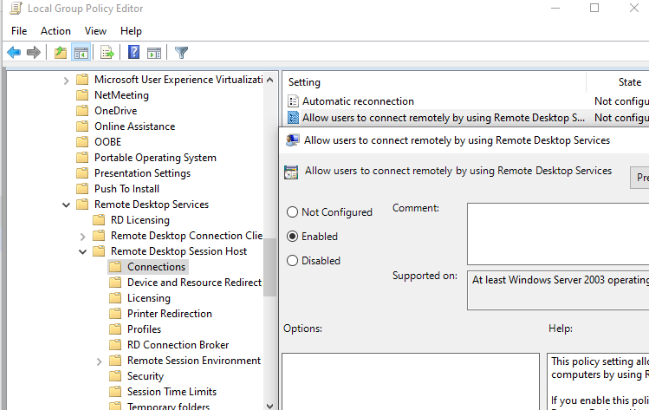Click the Options empty panel box

point(411,382)
